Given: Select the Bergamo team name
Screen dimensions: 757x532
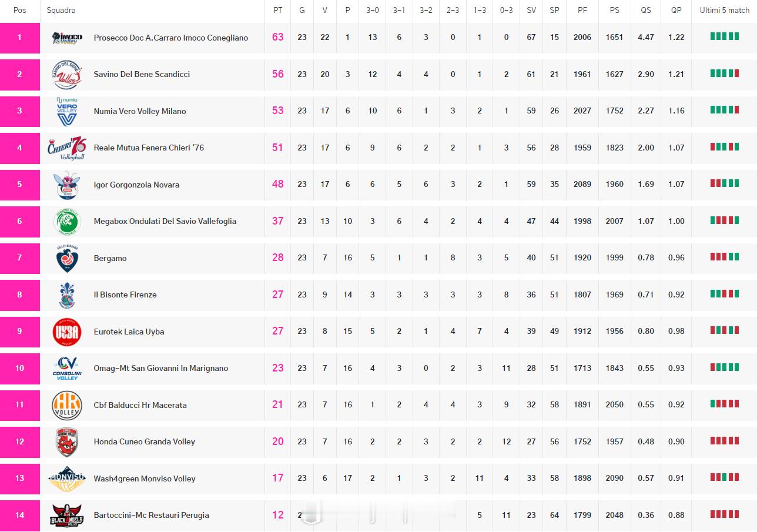Looking at the screenshot, I should point(110,258).
